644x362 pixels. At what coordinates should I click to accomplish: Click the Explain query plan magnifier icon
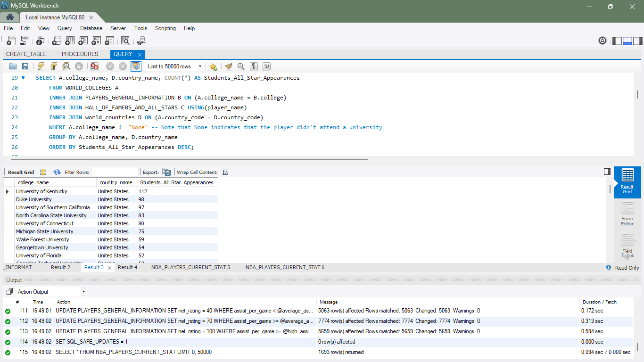pyautogui.click(x=66, y=66)
